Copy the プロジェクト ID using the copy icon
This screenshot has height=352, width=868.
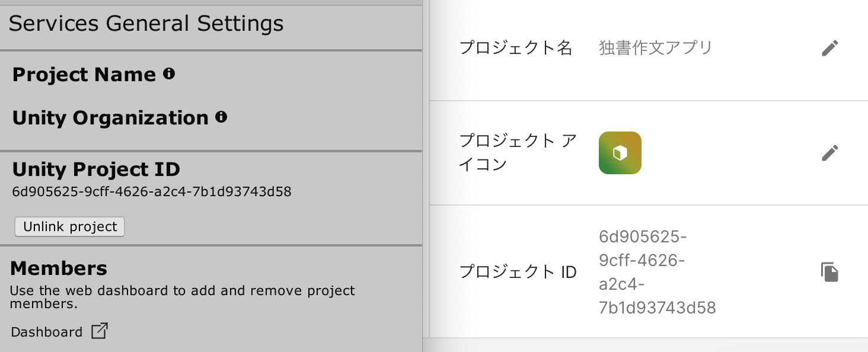pos(831,271)
